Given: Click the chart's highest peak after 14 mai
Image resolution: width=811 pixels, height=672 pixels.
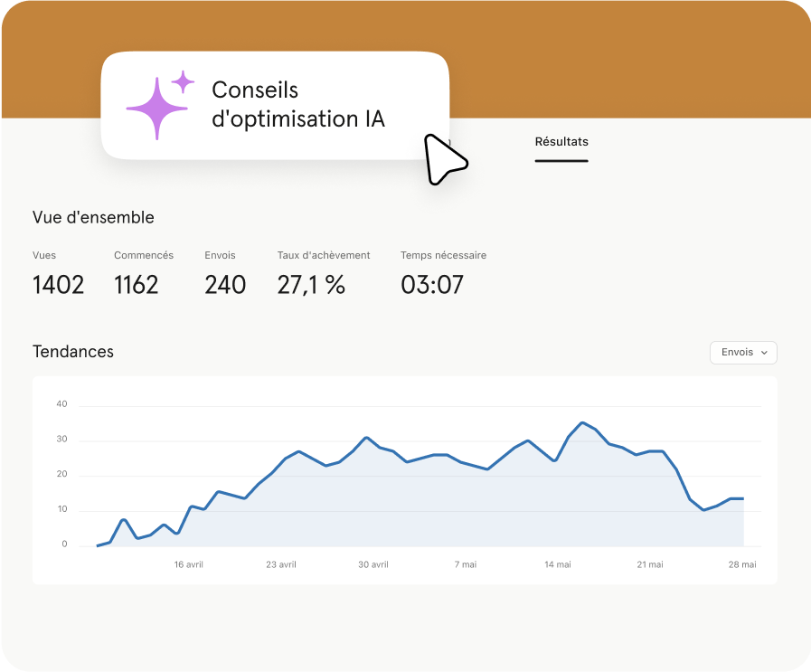Looking at the screenshot, I should point(582,422).
